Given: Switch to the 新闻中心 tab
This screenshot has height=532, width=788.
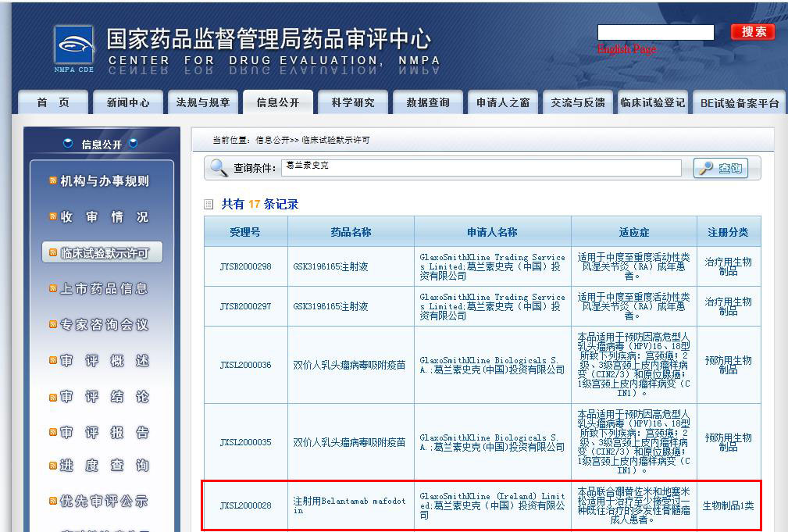Looking at the screenshot, I should pos(128,102).
